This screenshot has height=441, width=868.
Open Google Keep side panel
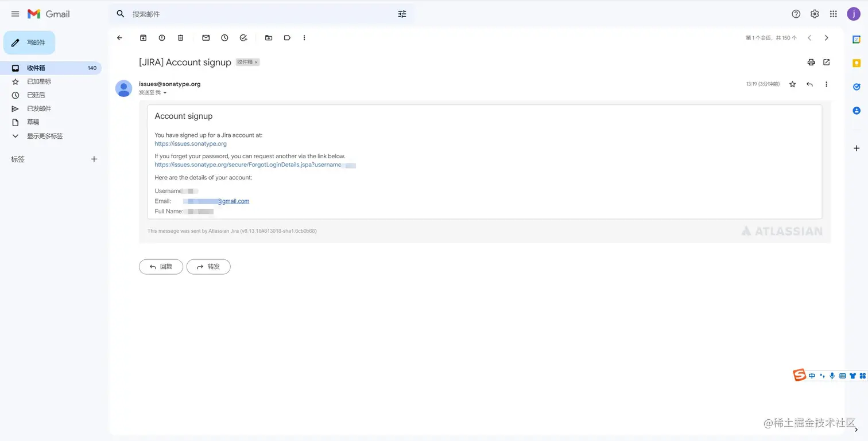click(x=857, y=63)
